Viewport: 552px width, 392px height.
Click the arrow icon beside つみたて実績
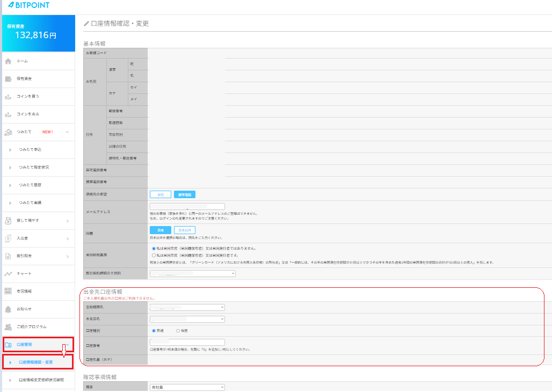(10, 203)
